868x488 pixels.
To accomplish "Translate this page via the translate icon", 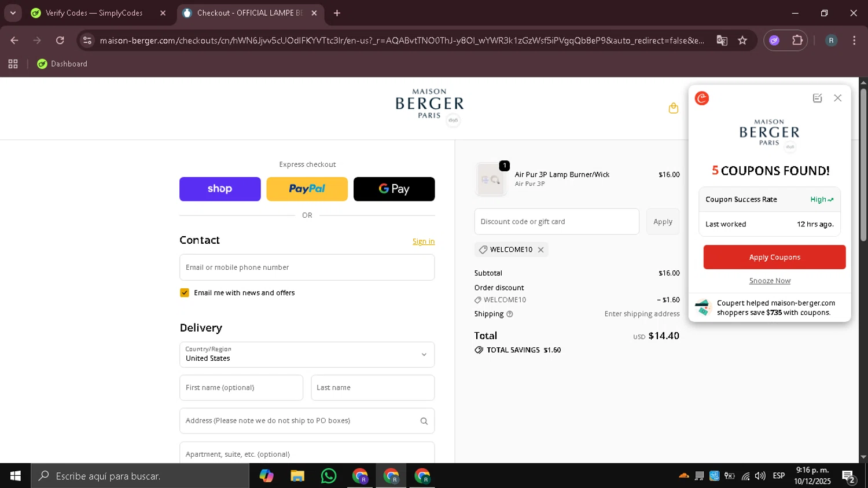I will [x=722, y=41].
